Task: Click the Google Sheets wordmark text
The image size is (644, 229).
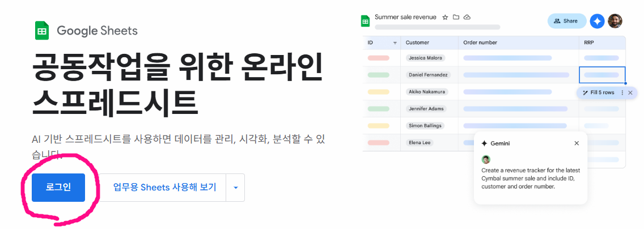Action: 98,31
